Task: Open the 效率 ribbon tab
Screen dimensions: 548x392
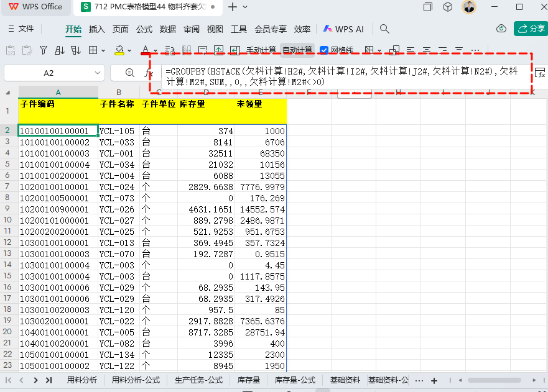Action: (302, 29)
